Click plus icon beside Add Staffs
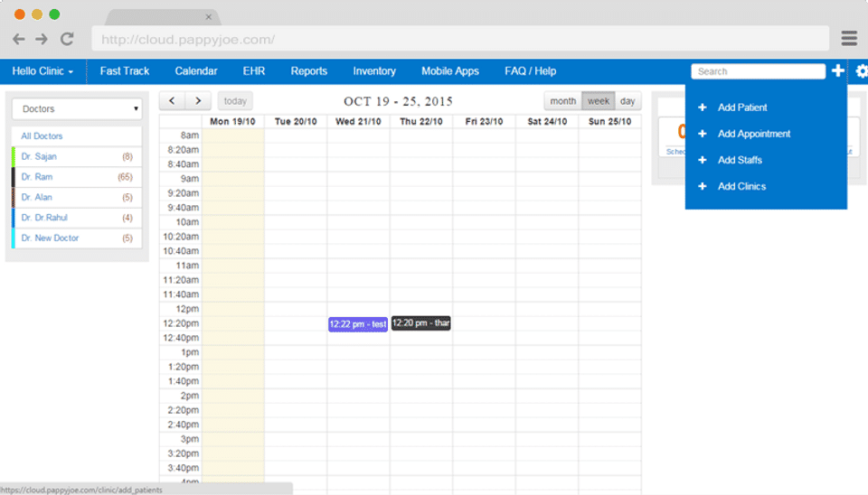The height and width of the screenshot is (495, 868). tap(702, 160)
